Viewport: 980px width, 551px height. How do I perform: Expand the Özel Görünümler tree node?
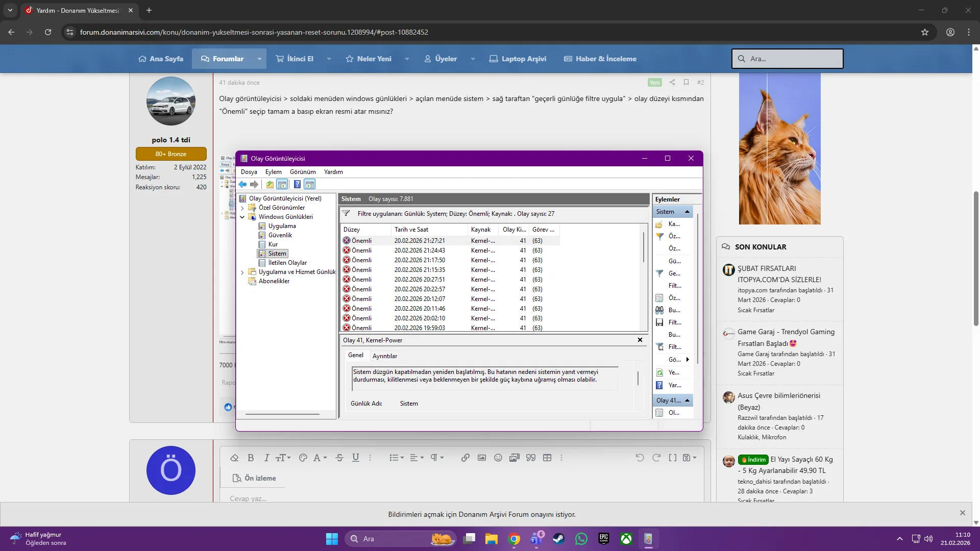pos(242,208)
